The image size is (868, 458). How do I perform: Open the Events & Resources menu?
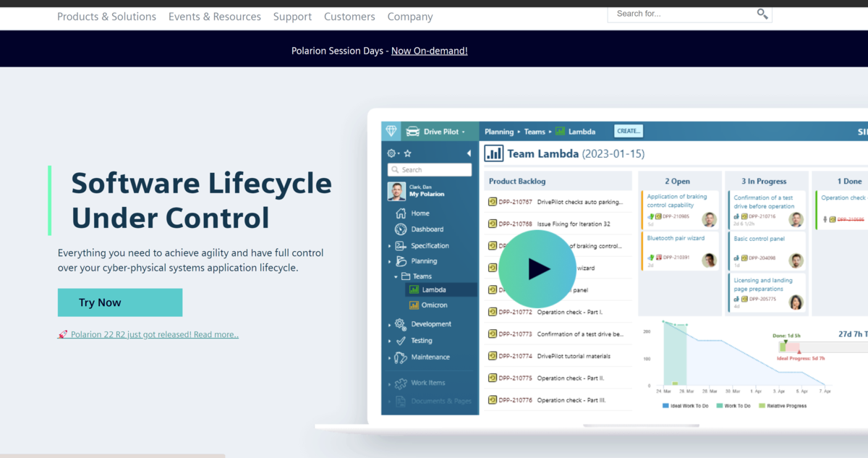[x=214, y=16]
